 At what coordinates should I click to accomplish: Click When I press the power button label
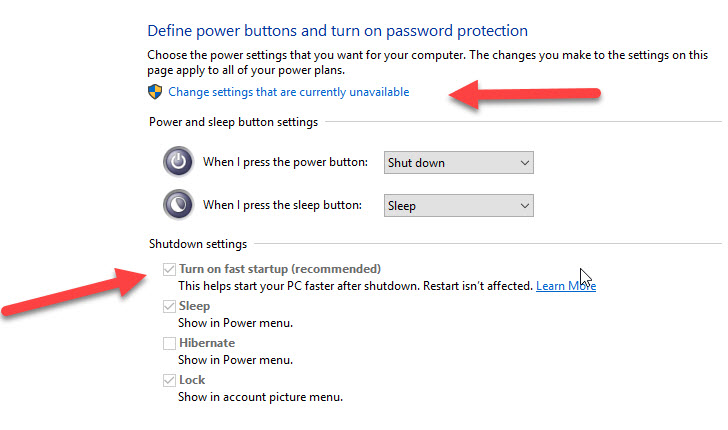285,162
